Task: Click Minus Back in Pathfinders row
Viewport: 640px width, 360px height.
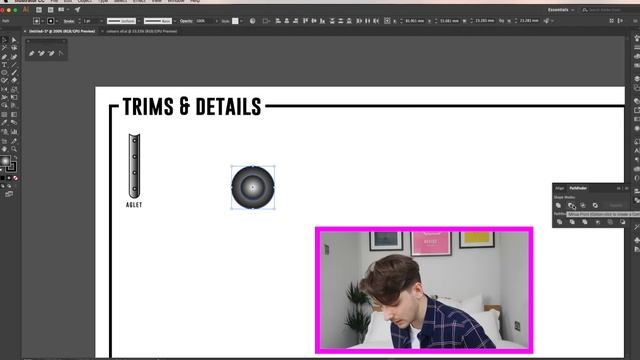Action: (x=622, y=222)
